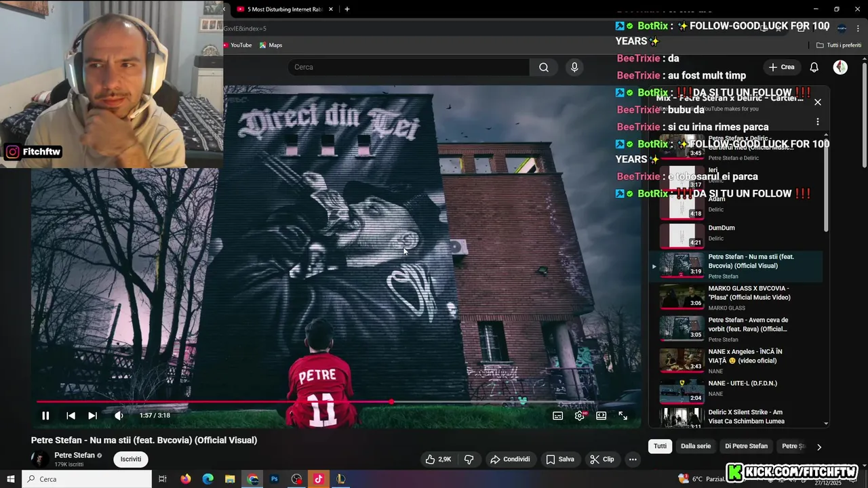This screenshot has width=868, height=488.
Task: Like the video with 2,9K likes
Action: 438,459
